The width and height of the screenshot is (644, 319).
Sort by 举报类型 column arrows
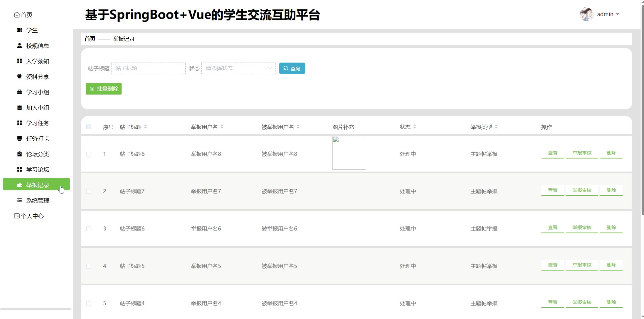(496, 127)
